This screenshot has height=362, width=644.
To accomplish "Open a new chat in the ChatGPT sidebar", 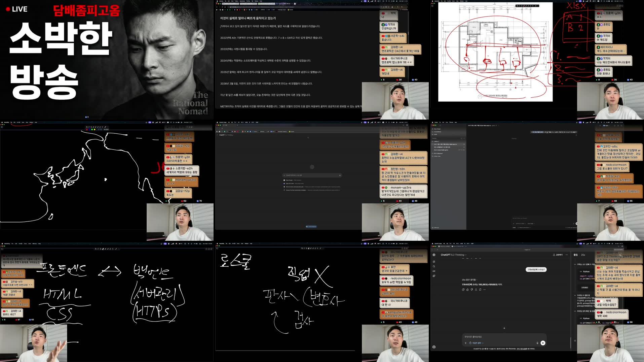I will coord(433,262).
